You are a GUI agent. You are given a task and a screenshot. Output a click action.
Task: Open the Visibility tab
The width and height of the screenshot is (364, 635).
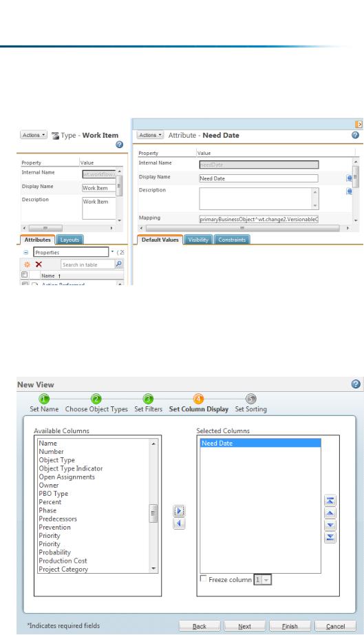pyautogui.click(x=198, y=240)
